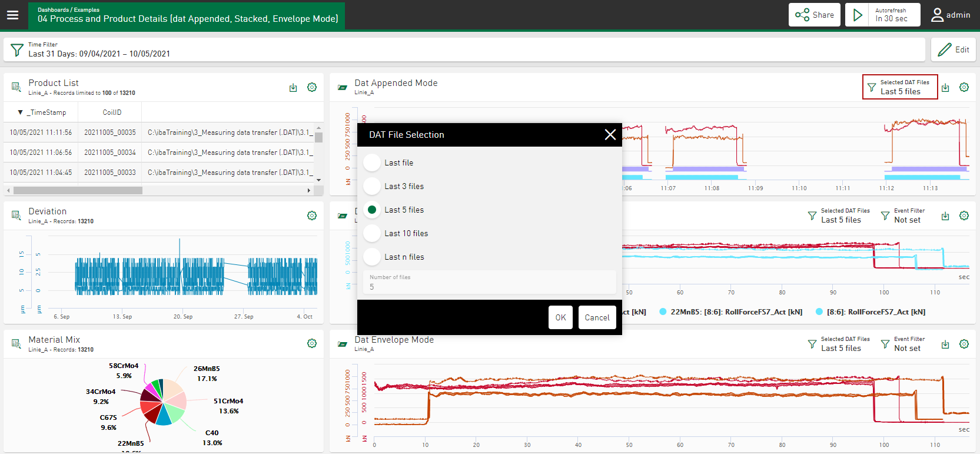Choose 'Last 10 files' radio option
The height and width of the screenshot is (454, 980).
(372, 233)
